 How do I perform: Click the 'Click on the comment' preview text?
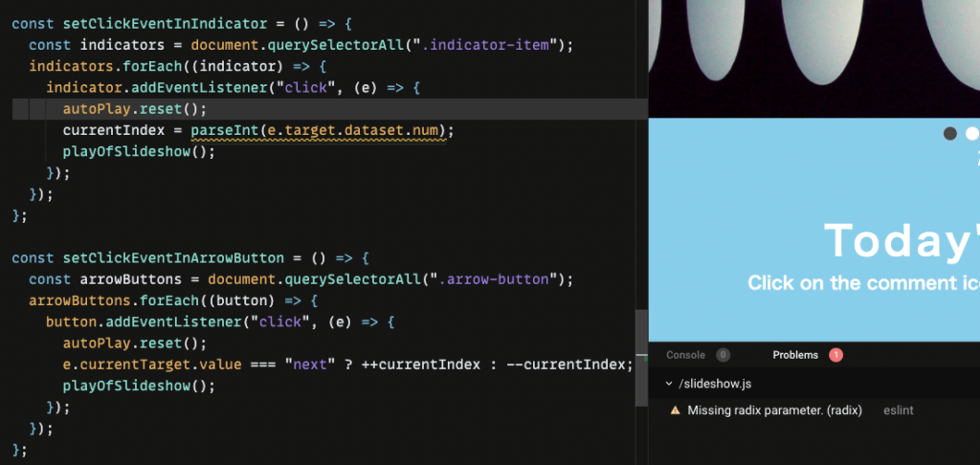(864, 282)
